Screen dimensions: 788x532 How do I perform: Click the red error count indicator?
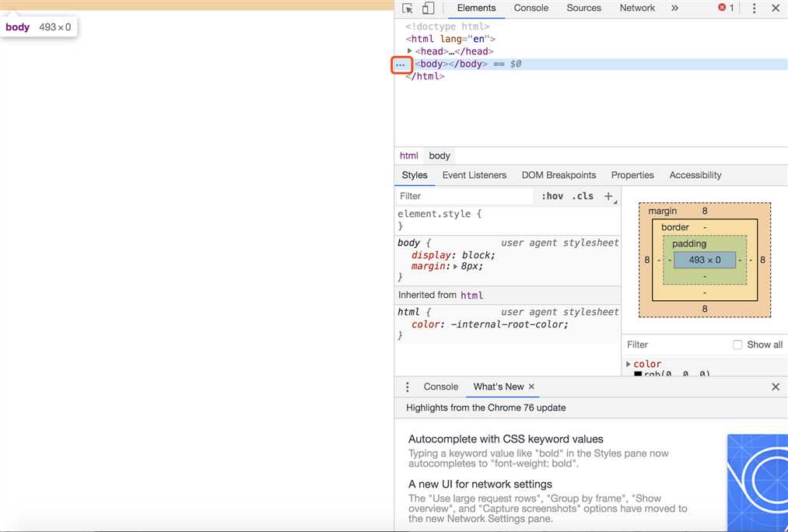(x=726, y=8)
